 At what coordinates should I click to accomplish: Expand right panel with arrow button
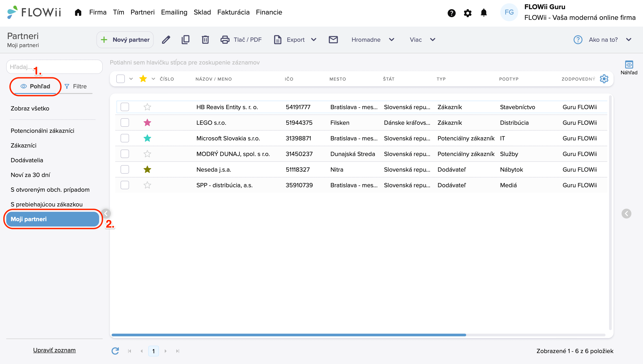(626, 214)
